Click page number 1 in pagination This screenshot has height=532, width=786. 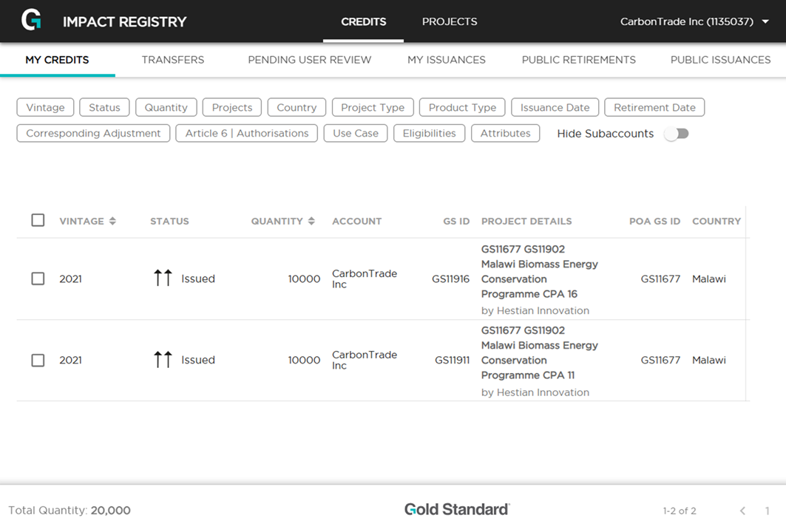[x=767, y=511]
